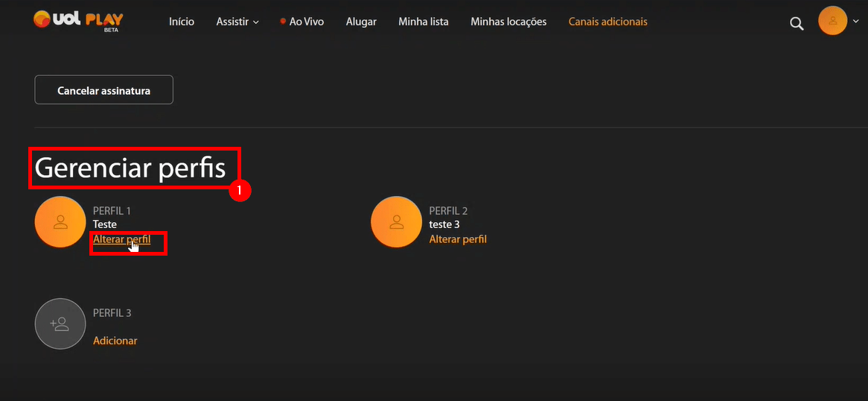Go to Início in the navigation
The width and height of the screenshot is (868, 401).
pyautogui.click(x=182, y=22)
